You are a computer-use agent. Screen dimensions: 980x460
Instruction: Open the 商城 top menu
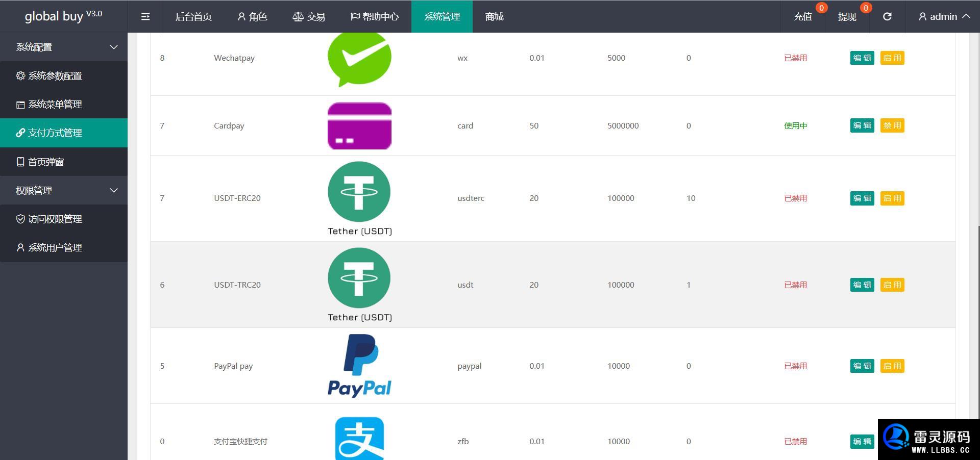(x=494, y=16)
